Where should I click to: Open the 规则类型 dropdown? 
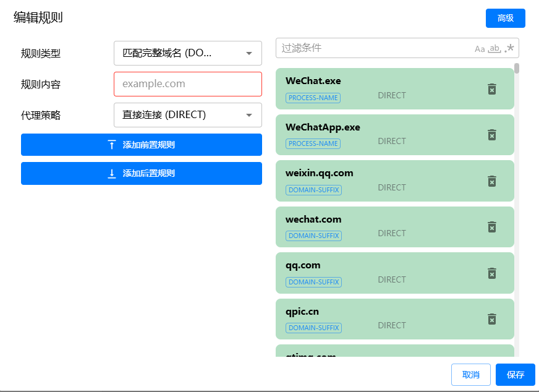click(187, 53)
